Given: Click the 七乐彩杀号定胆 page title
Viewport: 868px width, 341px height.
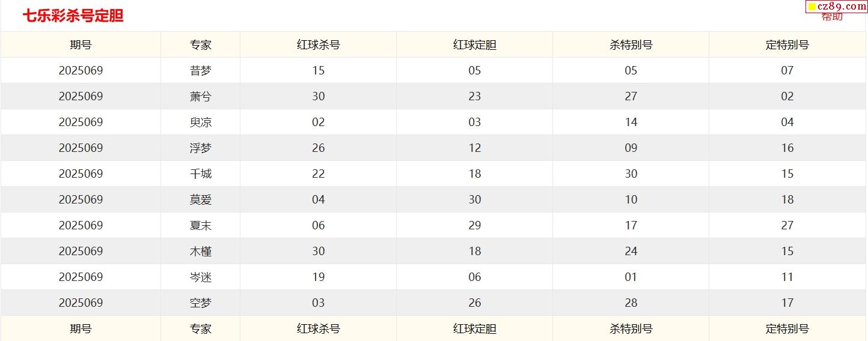Looking at the screenshot, I should (x=73, y=16).
